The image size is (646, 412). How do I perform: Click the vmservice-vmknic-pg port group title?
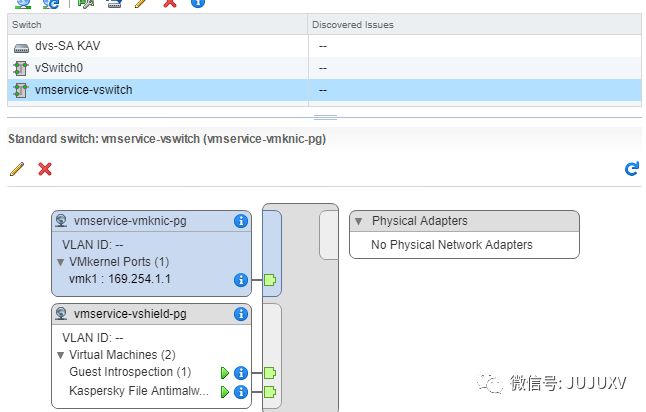pyautogui.click(x=130, y=221)
